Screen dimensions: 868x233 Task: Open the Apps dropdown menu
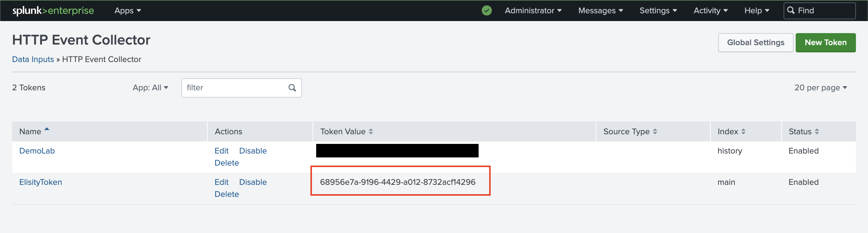point(127,11)
